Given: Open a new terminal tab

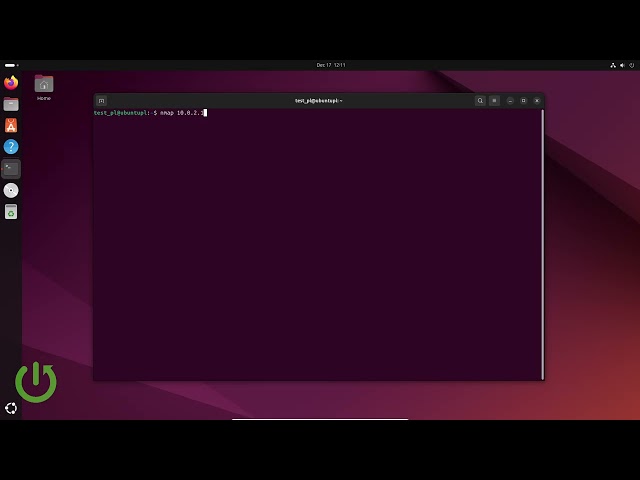Looking at the screenshot, I should (x=102, y=101).
